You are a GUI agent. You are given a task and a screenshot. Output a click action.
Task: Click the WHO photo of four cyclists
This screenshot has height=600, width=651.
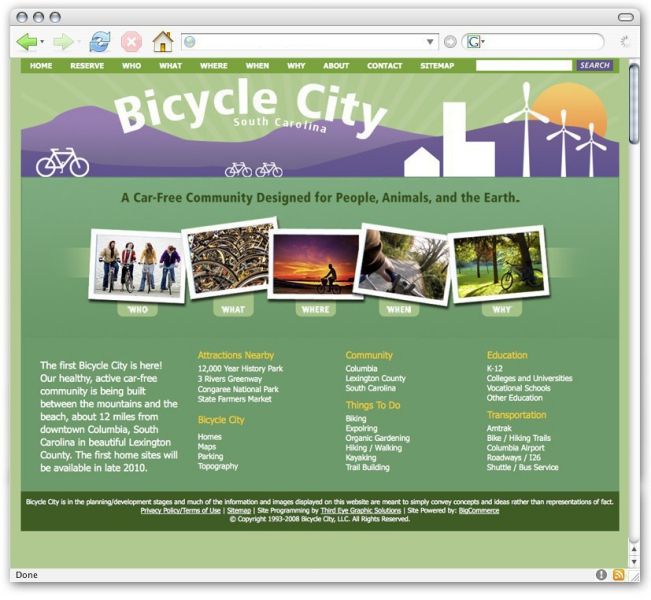point(138,266)
